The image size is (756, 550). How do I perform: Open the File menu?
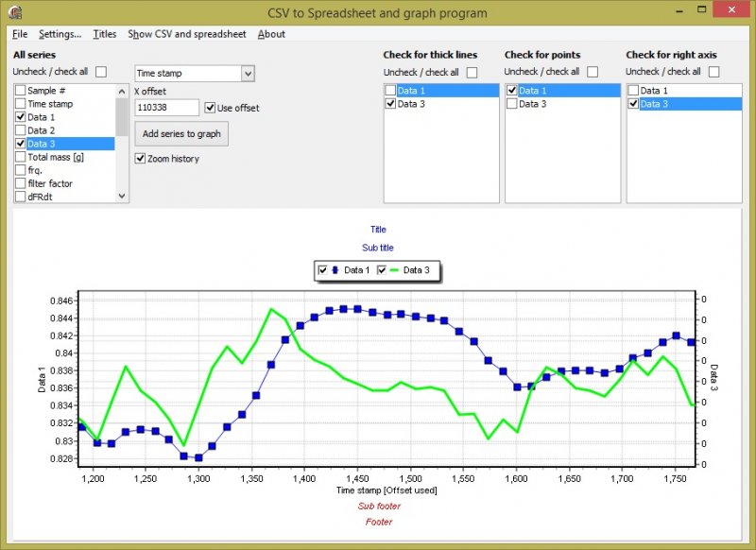pos(20,34)
